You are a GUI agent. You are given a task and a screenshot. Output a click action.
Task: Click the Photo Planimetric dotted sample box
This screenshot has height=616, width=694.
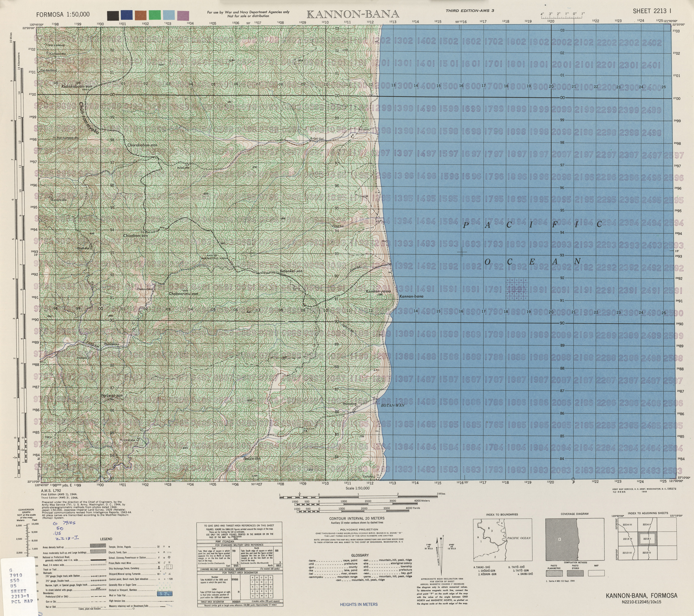pyautogui.click(x=555, y=574)
